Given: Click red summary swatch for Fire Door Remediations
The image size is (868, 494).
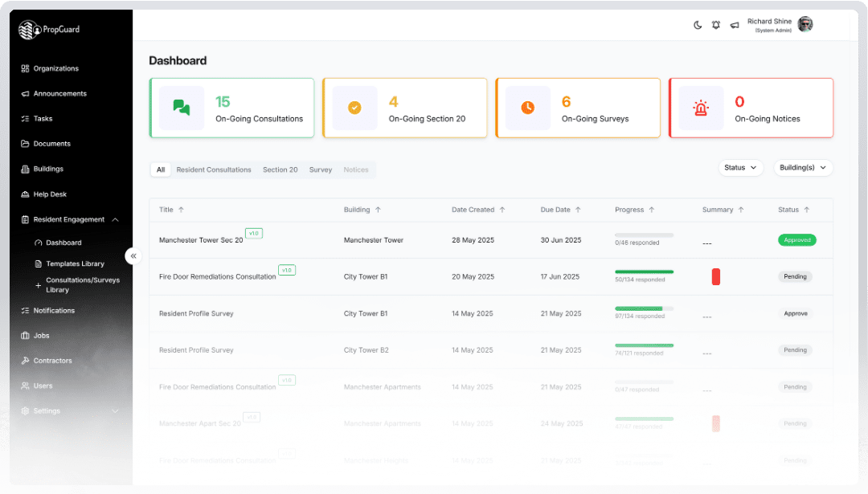Looking at the screenshot, I should (715, 277).
